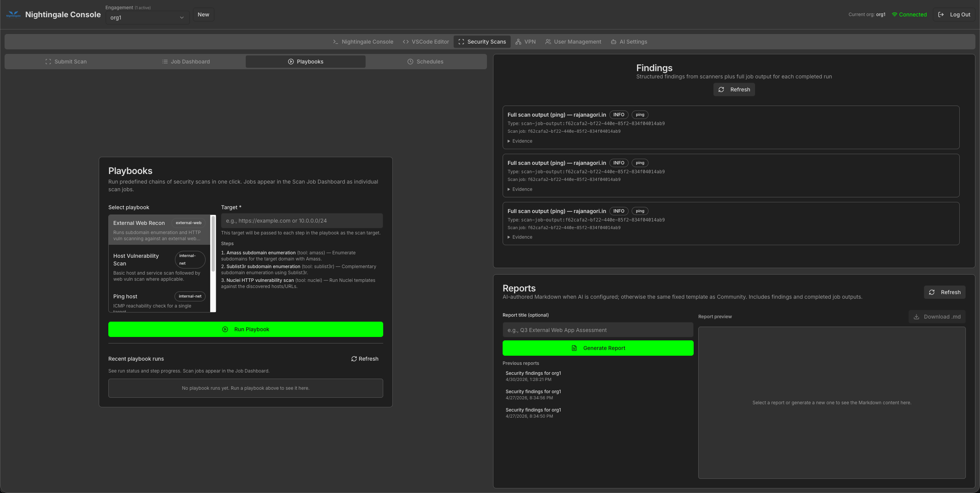Click the INFO badge on second finding
Image resolution: width=980 pixels, height=493 pixels.
tap(619, 163)
